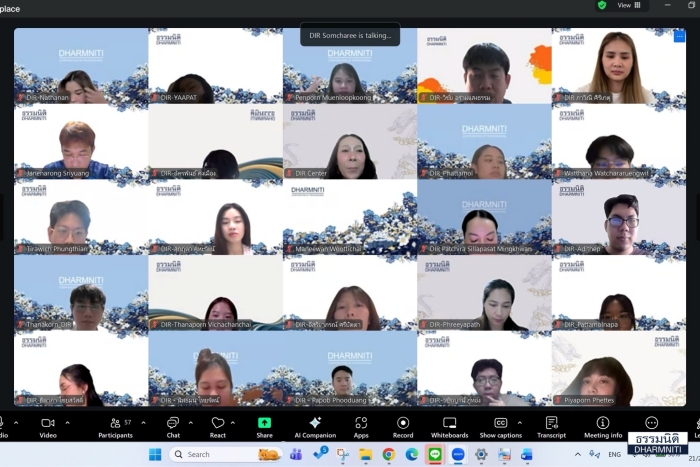Image resolution: width=700 pixels, height=467 pixels.
Task: Open the Chat panel
Action: [x=173, y=425]
